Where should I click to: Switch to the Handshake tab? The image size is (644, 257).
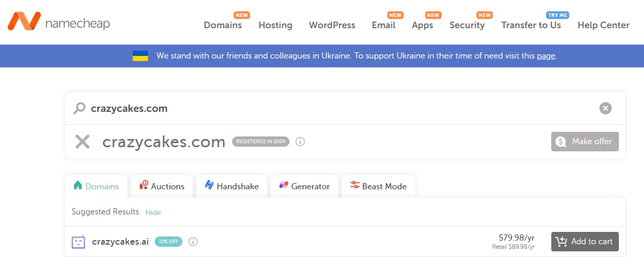coord(232,186)
